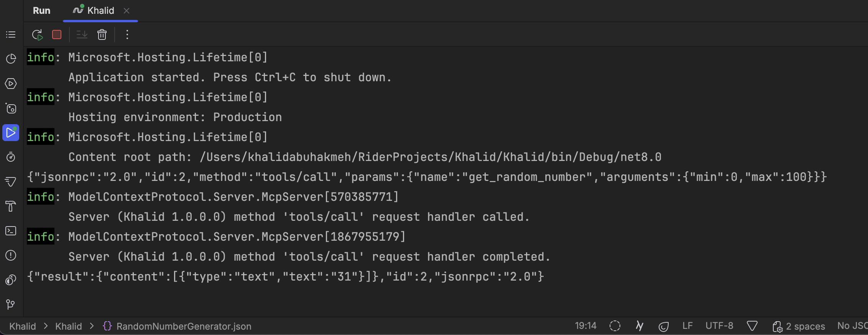Activate the highlighted Run tool window icon

click(x=11, y=133)
